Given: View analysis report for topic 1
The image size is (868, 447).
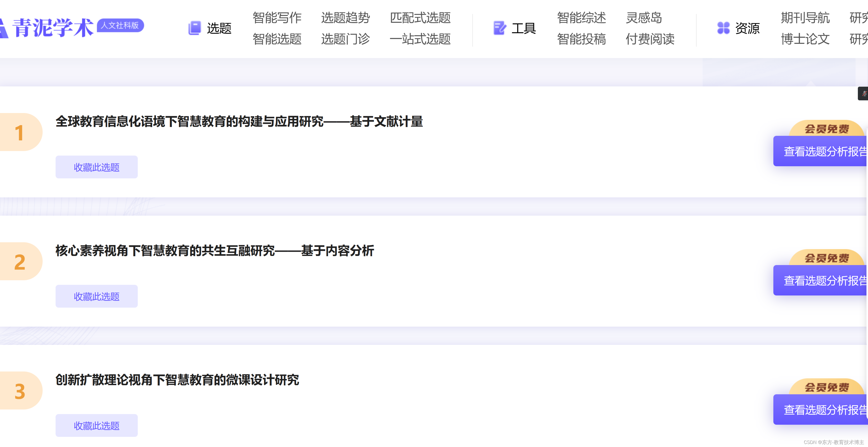Looking at the screenshot, I should 822,151.
